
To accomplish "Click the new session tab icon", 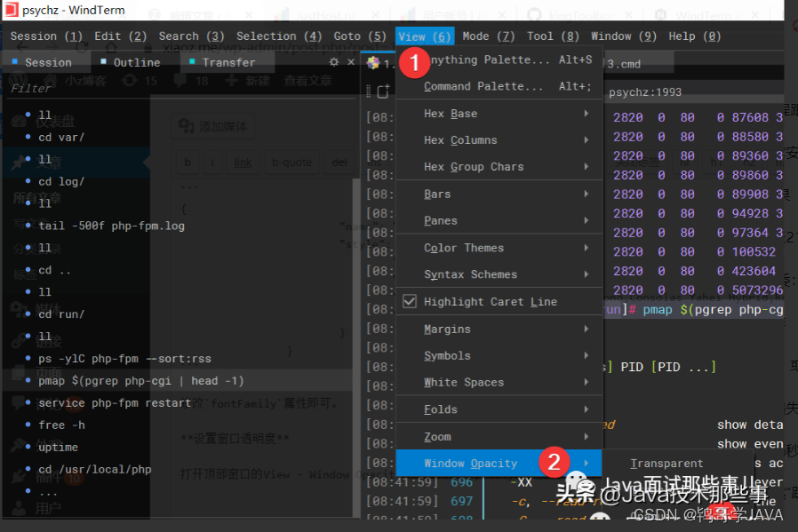I will tap(383, 91).
